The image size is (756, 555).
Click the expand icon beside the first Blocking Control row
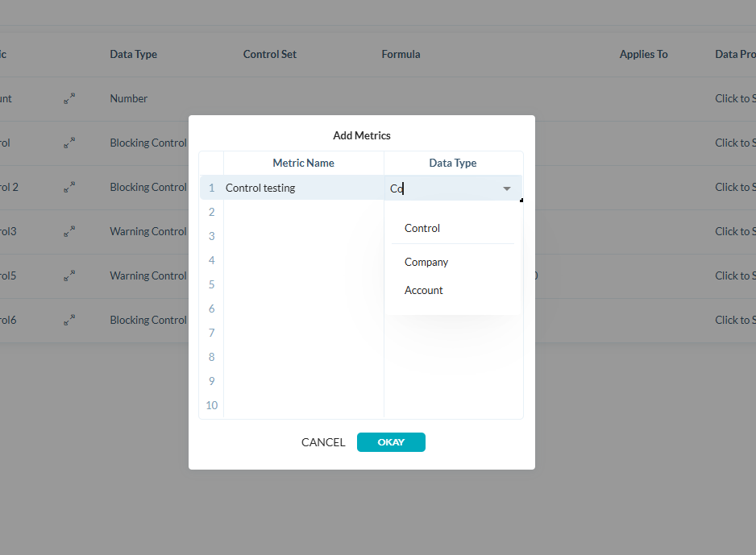click(69, 143)
